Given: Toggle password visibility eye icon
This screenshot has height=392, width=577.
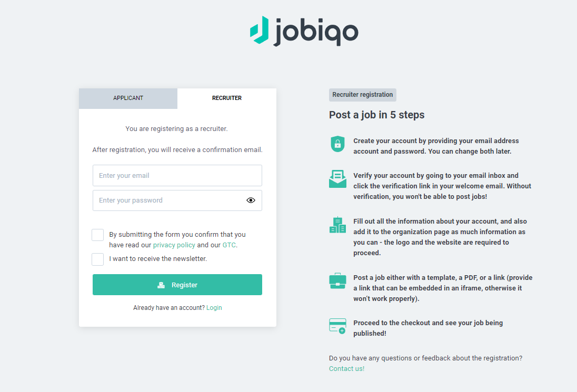Looking at the screenshot, I should point(251,200).
